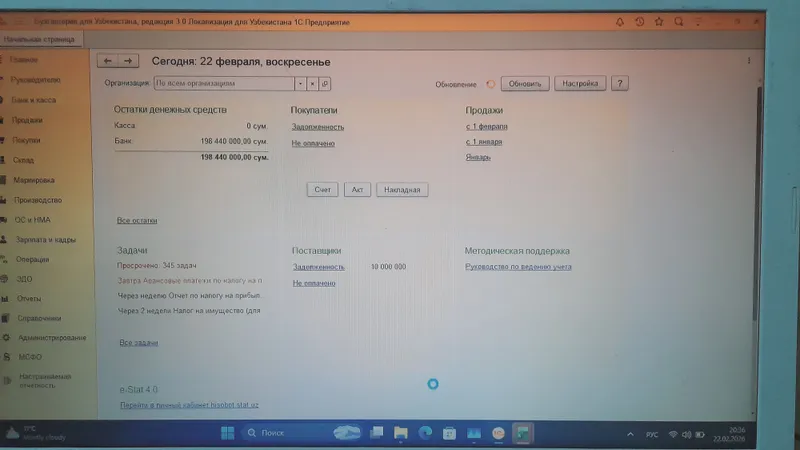Expand the Организация dropdown arrow

(x=300, y=84)
